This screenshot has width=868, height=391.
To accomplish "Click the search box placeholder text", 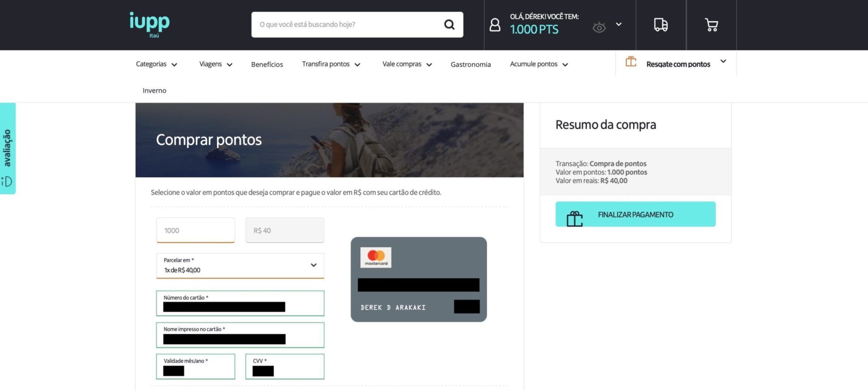I will click(x=307, y=24).
